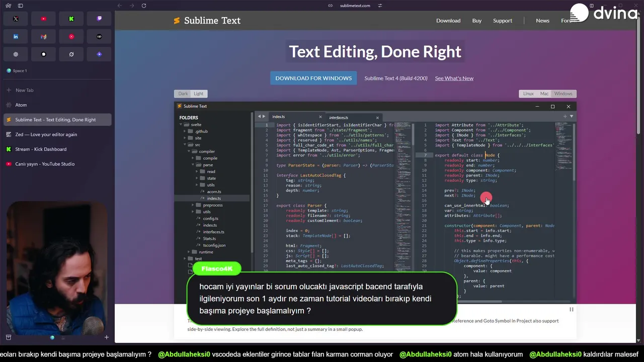Screen dimensions: 644x362
Task: Select config.ts in the preview file tree
Action: click(211, 218)
